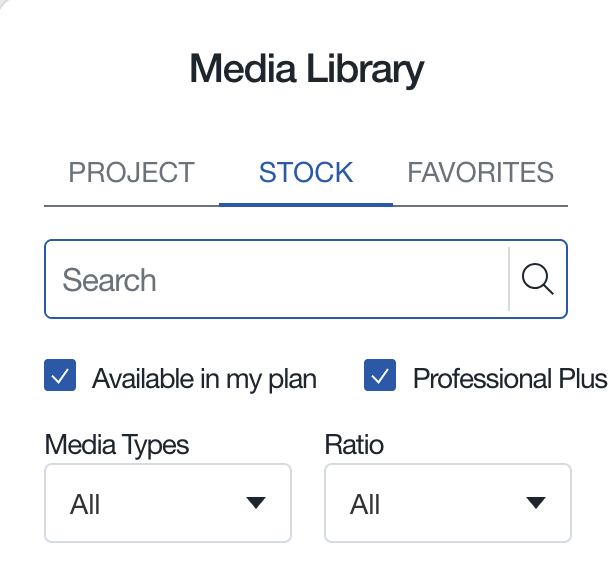The height and width of the screenshot is (566, 614).
Task: Select the STOCK tab
Action: [x=306, y=172]
